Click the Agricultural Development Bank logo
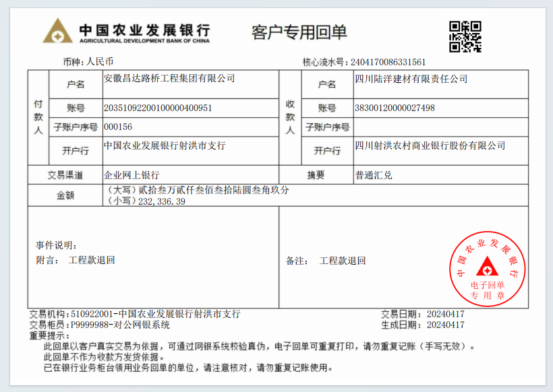Viewport: 553px width, 392px height. pyautogui.click(x=58, y=31)
